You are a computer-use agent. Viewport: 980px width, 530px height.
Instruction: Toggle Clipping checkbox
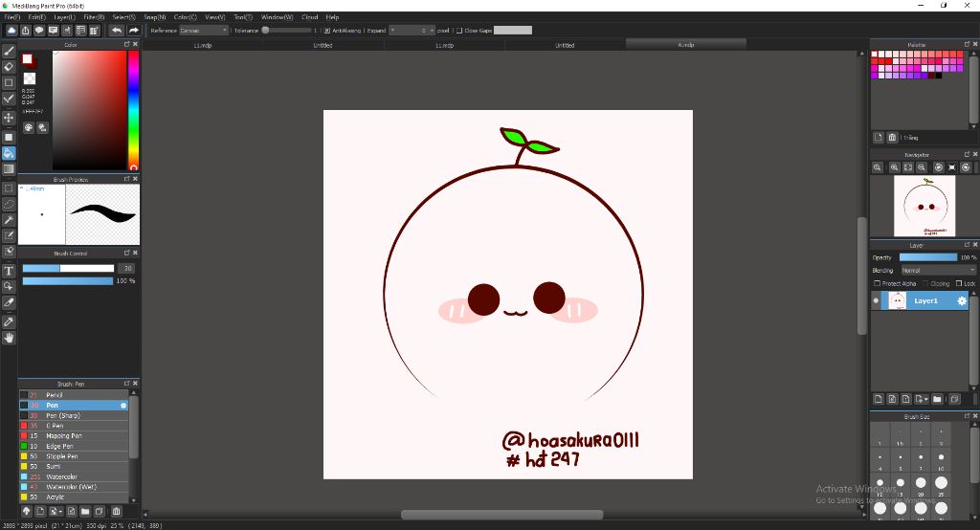(x=925, y=283)
